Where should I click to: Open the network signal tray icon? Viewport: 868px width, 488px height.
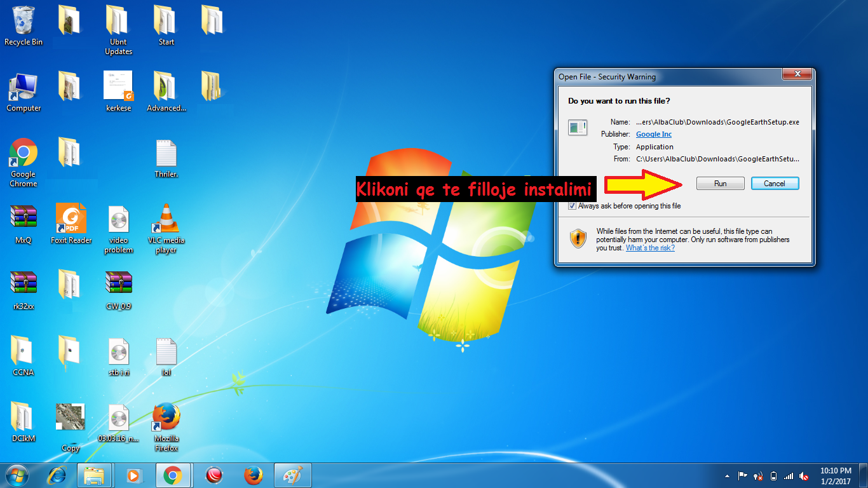789,476
